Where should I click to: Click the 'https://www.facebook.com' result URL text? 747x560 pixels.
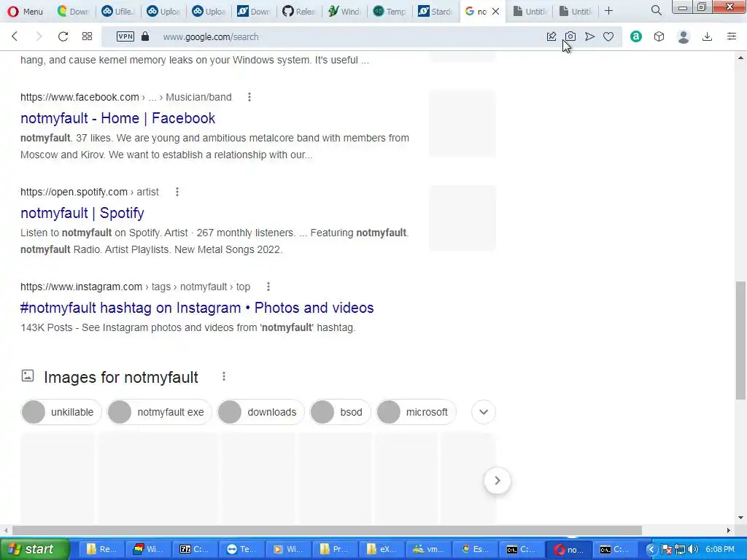click(80, 97)
